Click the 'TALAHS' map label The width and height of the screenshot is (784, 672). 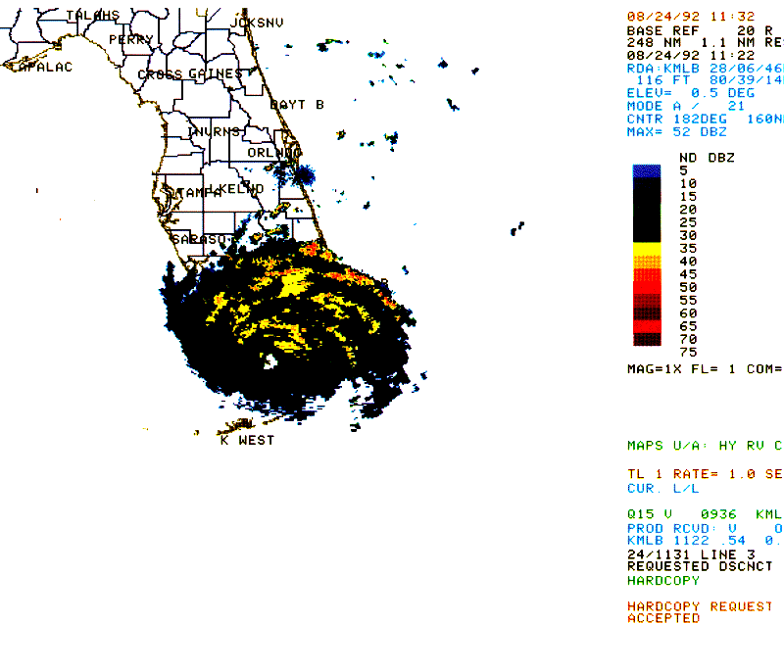coord(93,16)
